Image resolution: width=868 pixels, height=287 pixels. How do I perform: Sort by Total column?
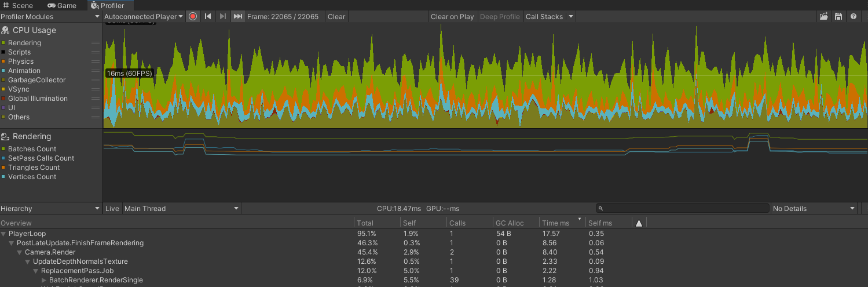click(377, 223)
